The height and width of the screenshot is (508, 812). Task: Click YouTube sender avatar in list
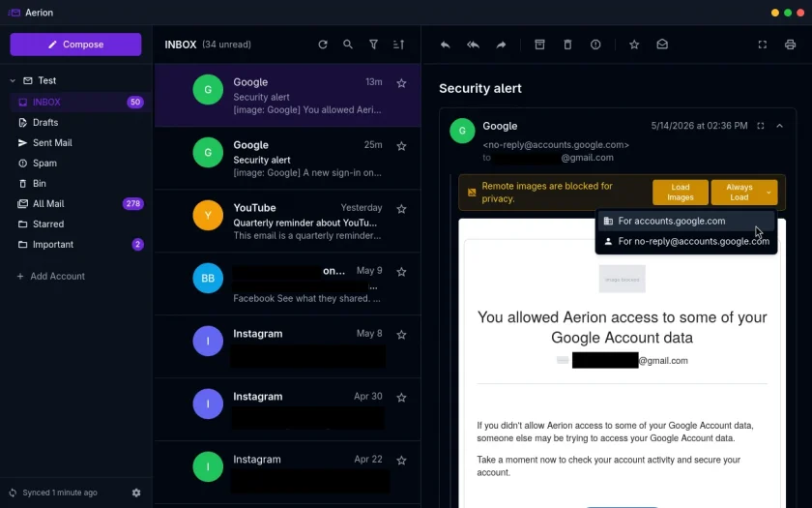pyautogui.click(x=208, y=215)
